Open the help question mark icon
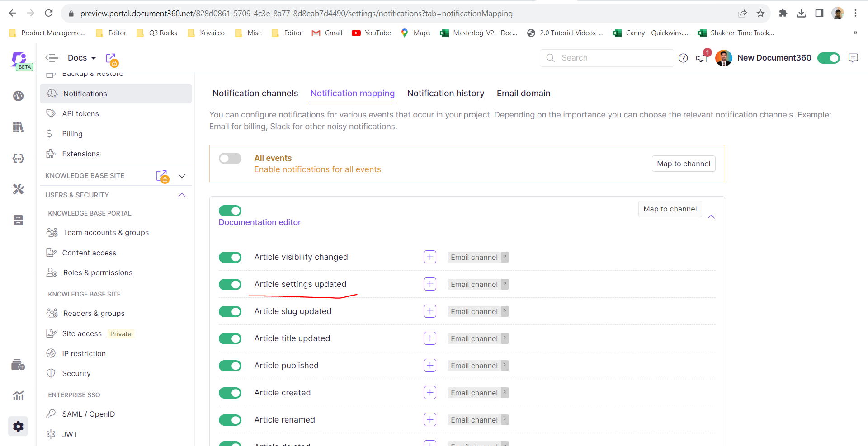 683,58
